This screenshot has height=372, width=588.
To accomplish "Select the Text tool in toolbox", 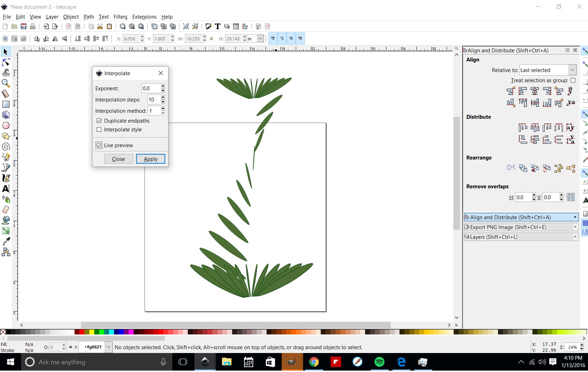I will coord(6,189).
